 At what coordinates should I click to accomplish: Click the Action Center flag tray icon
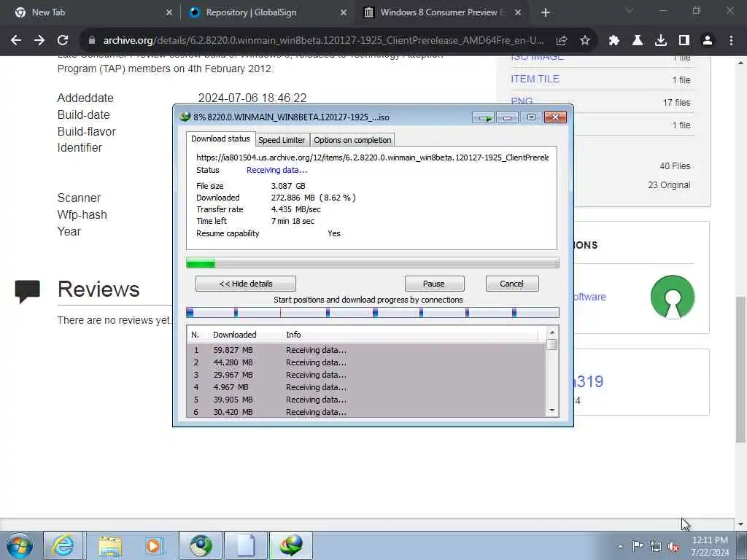(637, 546)
